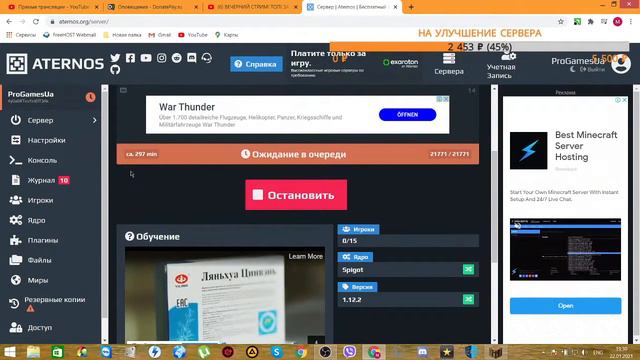Open Skype from the taskbar
The image size is (640, 360).
coord(276,352)
